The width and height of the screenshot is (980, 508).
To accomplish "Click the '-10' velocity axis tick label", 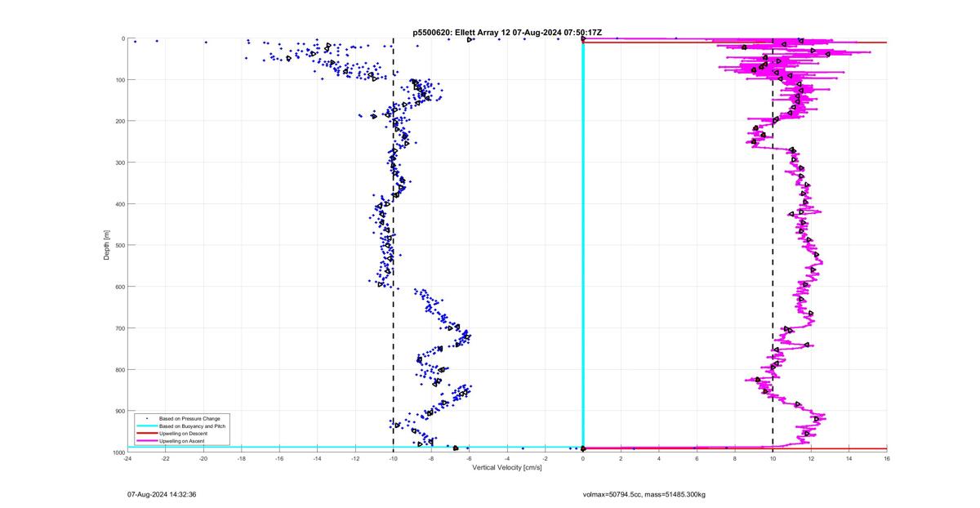I will [x=393, y=458].
